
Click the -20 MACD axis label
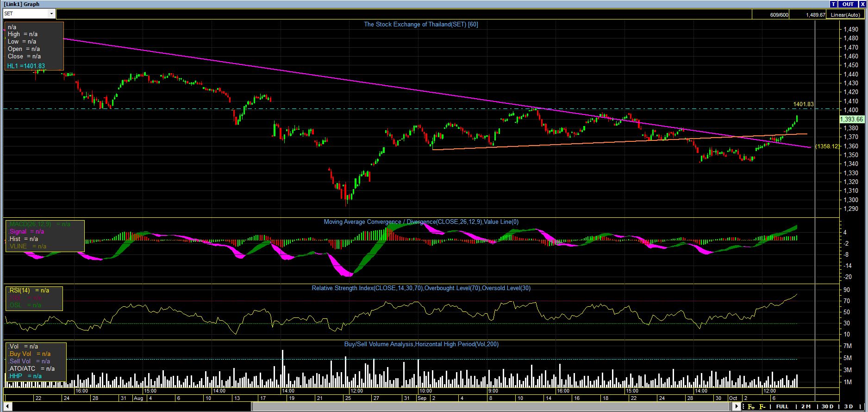pyautogui.click(x=848, y=277)
